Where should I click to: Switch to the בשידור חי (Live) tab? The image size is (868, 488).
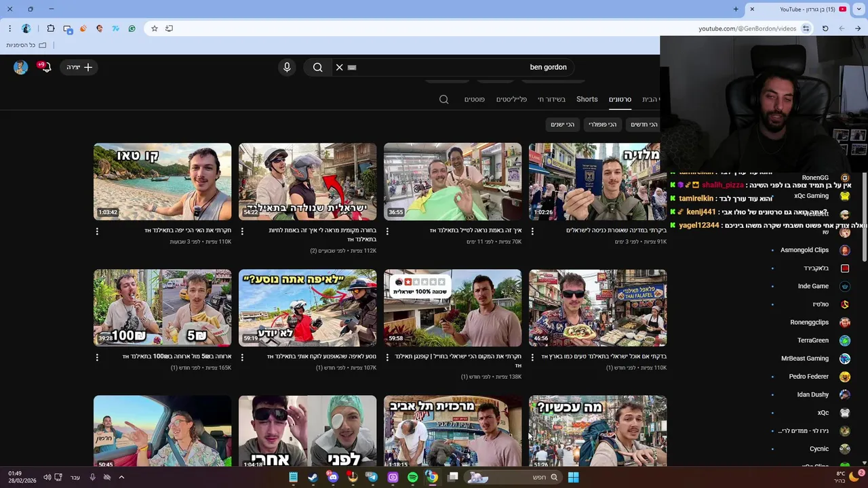(552, 100)
